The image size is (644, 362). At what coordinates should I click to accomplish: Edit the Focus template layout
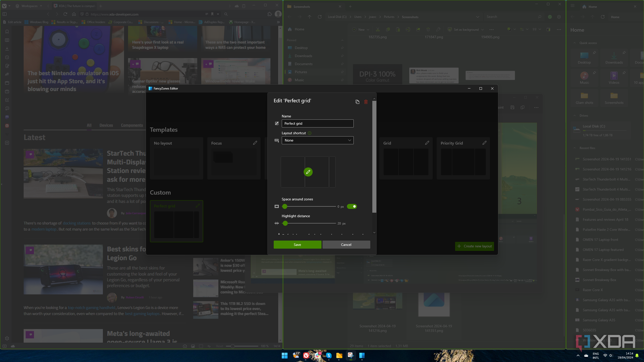click(255, 143)
